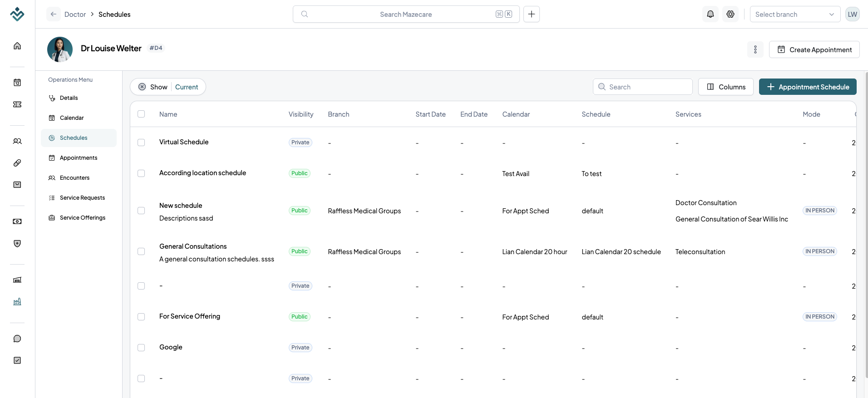This screenshot has width=868, height=398.
Task: Click the back arrow beside Doctor breadcrumb
Action: (x=54, y=14)
